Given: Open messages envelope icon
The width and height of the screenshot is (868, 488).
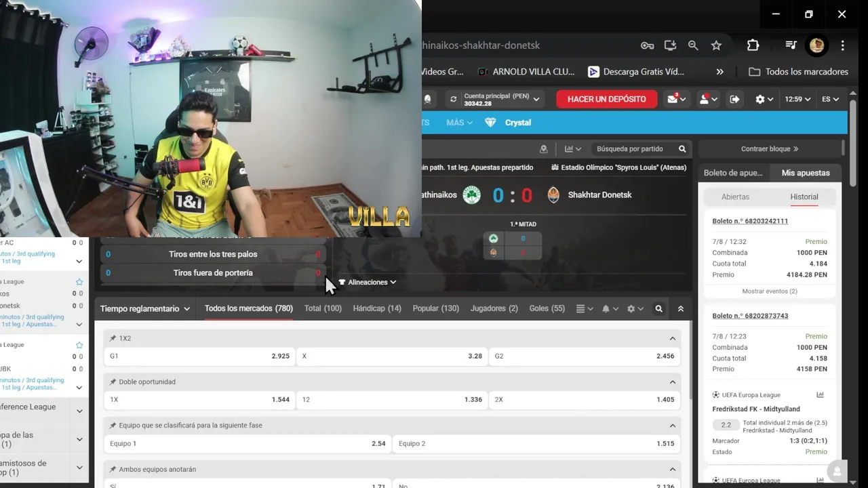Looking at the screenshot, I should (675, 99).
